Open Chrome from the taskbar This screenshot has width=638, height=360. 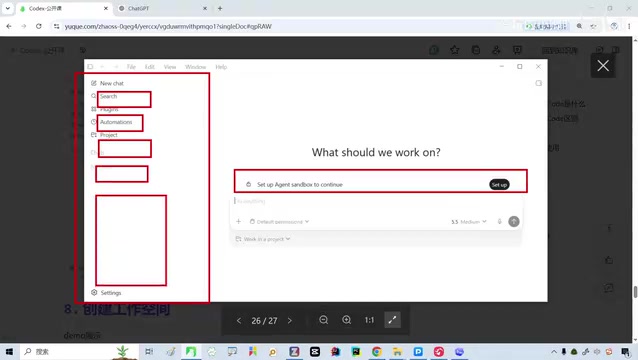377,351
